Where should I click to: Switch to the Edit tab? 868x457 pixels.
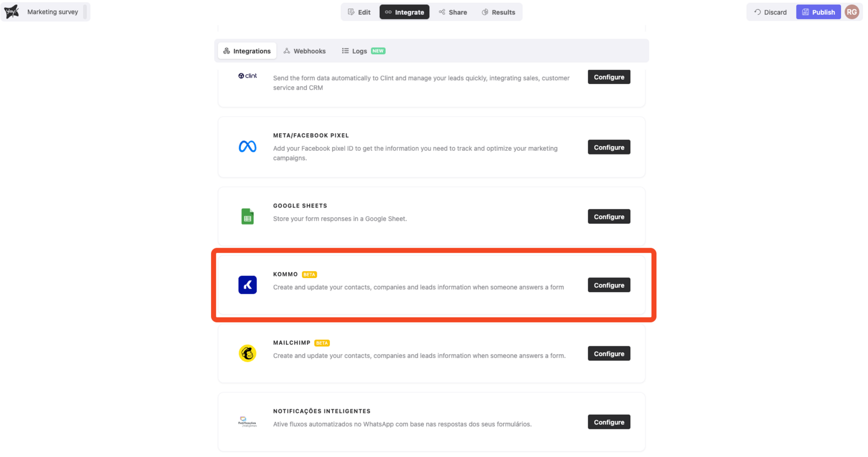point(359,12)
